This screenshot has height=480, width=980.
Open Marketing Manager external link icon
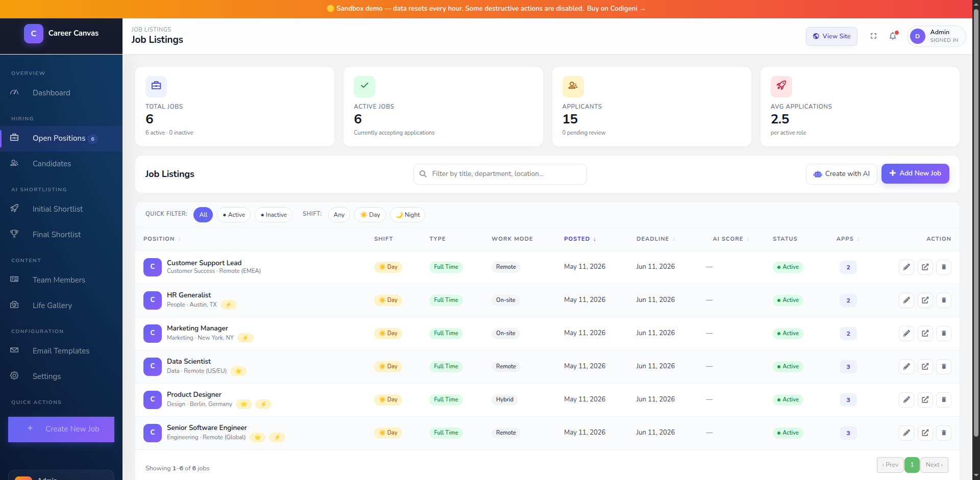pyautogui.click(x=925, y=333)
